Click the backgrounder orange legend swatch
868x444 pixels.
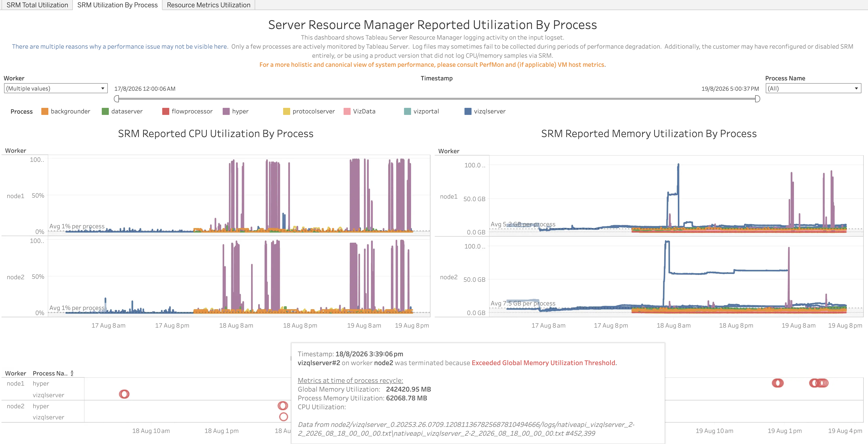tap(45, 111)
